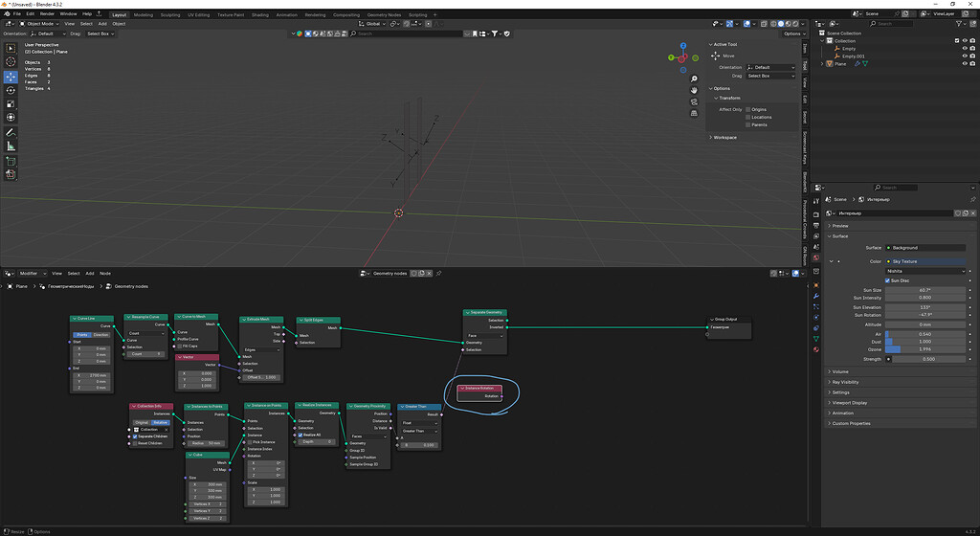Screen dimensions: 980x536
Task: Toggle X-ray mode in viewport header
Action: [x=764, y=24]
